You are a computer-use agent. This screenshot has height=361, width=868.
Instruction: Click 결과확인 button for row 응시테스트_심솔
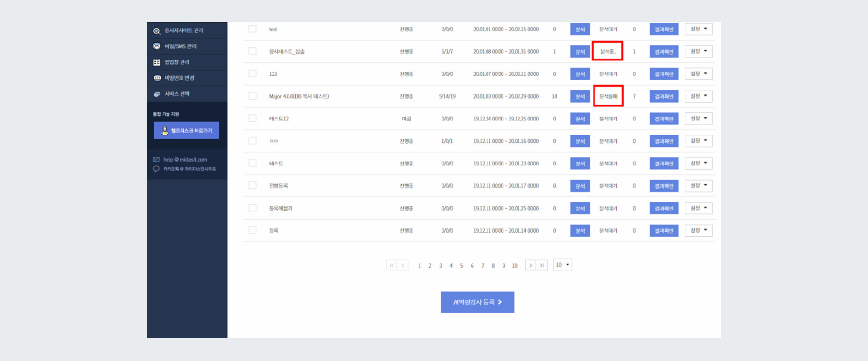pyautogui.click(x=664, y=52)
